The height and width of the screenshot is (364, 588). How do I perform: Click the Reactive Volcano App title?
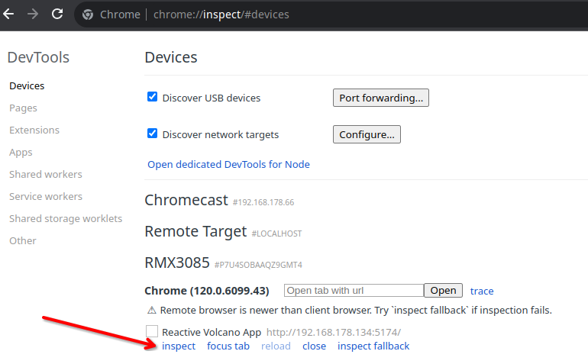tap(212, 332)
